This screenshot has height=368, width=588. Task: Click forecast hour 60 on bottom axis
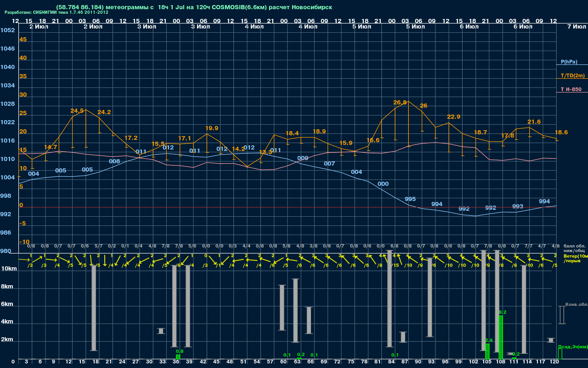(283, 362)
